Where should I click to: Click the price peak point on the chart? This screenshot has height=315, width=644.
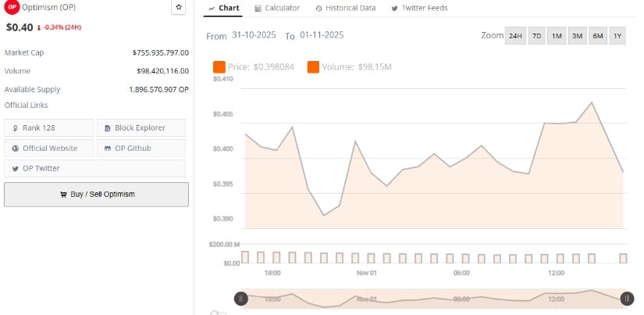click(x=592, y=102)
